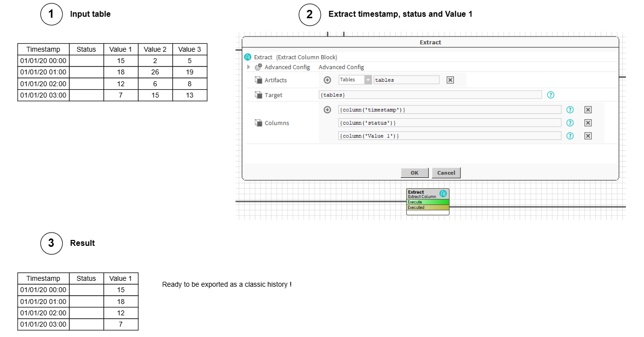
Task: Cancel the Extract dialog
Action: pyautogui.click(x=446, y=173)
